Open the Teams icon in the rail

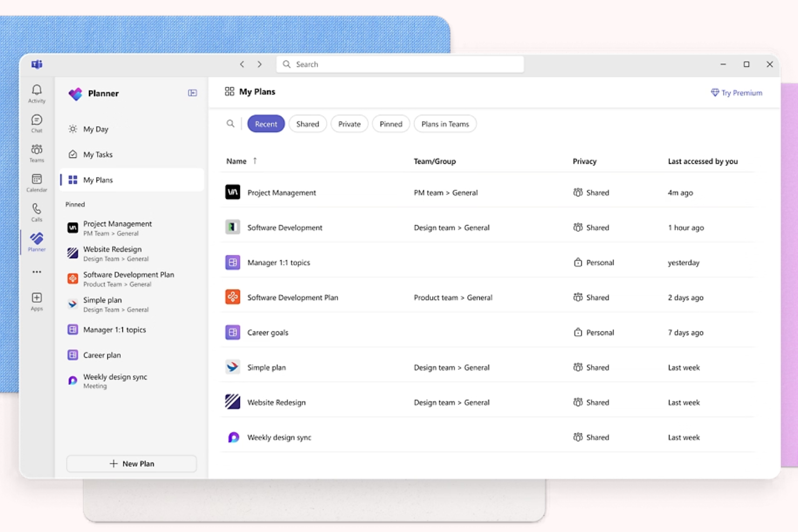[37, 153]
